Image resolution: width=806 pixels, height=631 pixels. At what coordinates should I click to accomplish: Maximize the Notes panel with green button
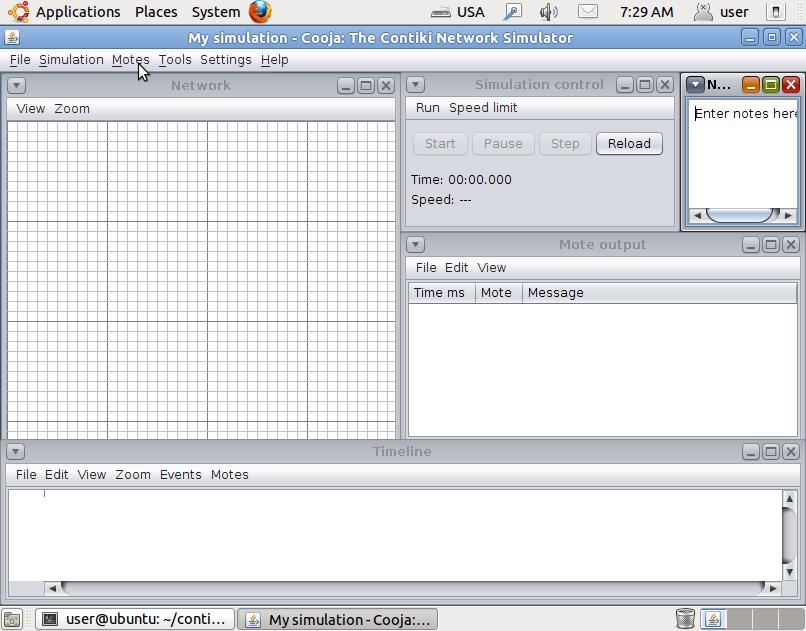[x=771, y=84]
